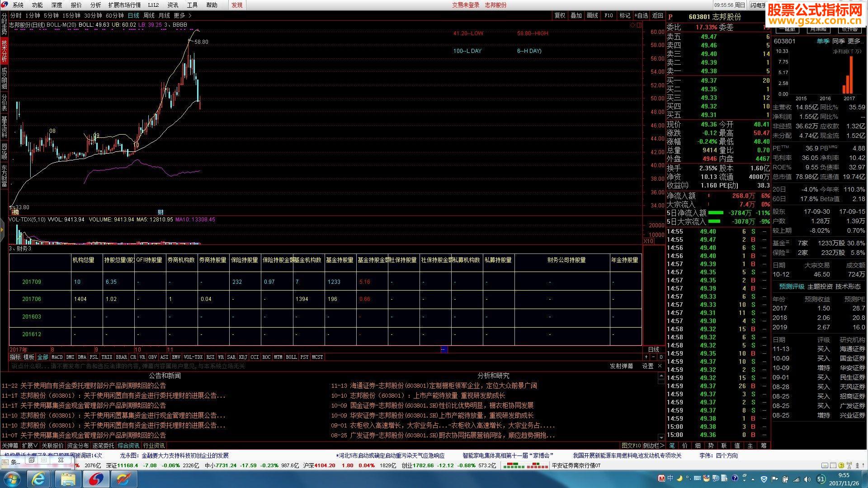Click the red-green market breadth indicator bars
This screenshot has height=488, width=868.
point(525,465)
